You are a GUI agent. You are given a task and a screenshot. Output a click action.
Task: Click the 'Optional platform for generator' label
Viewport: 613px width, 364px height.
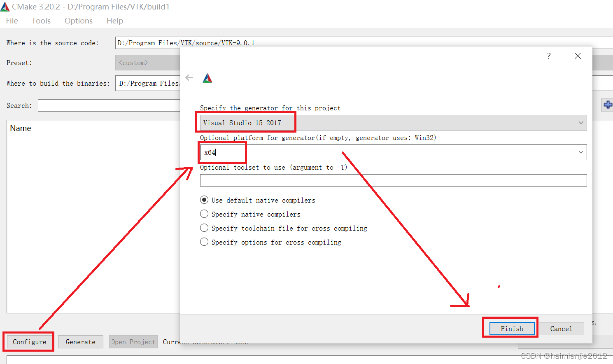(x=318, y=138)
